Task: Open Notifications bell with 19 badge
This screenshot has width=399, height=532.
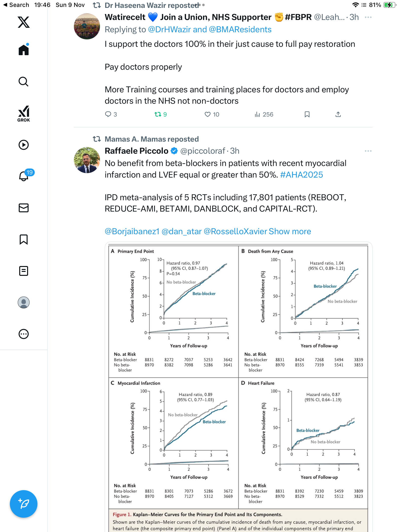Action: pos(24,176)
